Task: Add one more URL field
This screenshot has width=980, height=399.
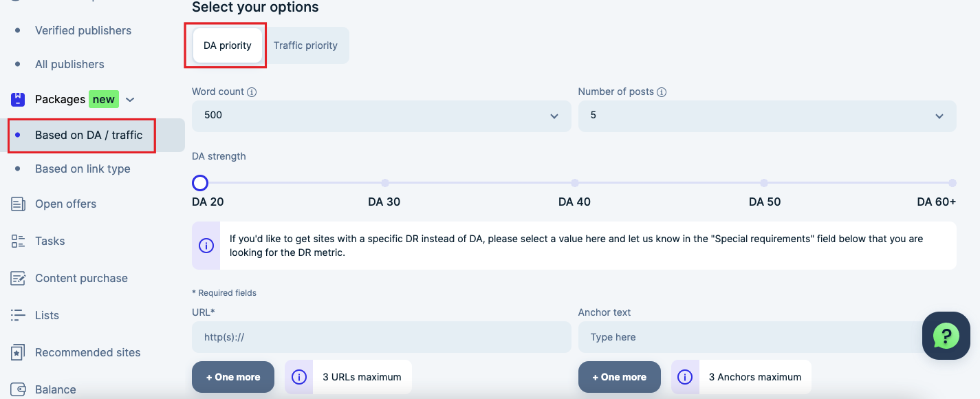Action: [233, 377]
